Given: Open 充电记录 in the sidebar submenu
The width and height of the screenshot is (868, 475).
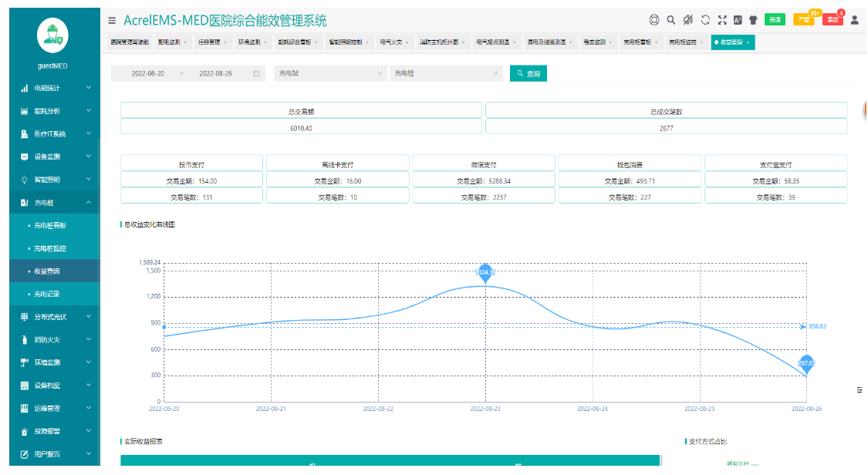Looking at the screenshot, I should pyautogui.click(x=47, y=295).
